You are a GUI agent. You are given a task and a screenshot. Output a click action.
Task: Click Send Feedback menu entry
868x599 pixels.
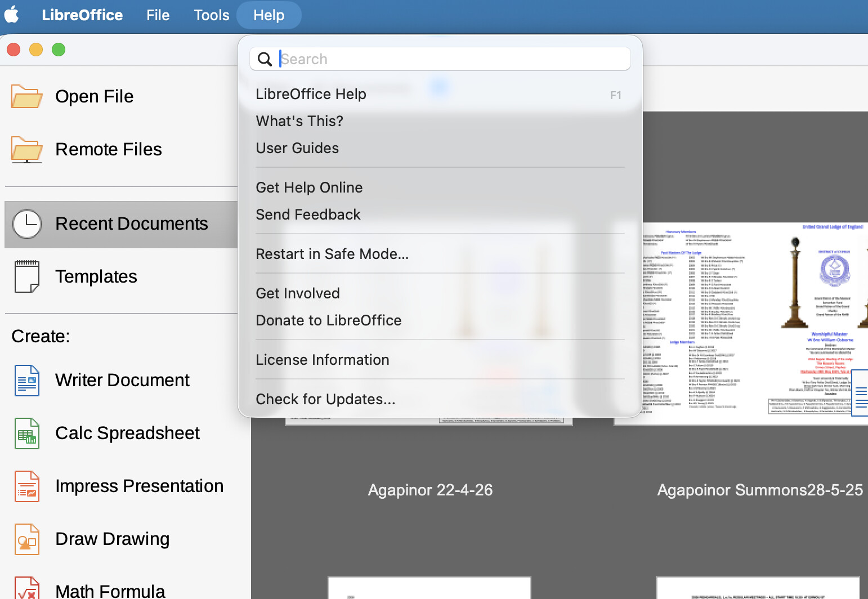(308, 214)
